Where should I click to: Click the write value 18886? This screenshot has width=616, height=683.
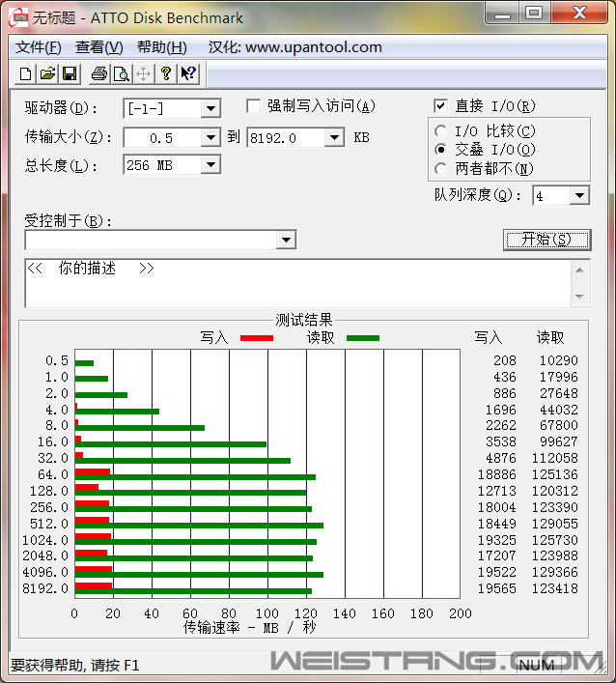tap(496, 474)
